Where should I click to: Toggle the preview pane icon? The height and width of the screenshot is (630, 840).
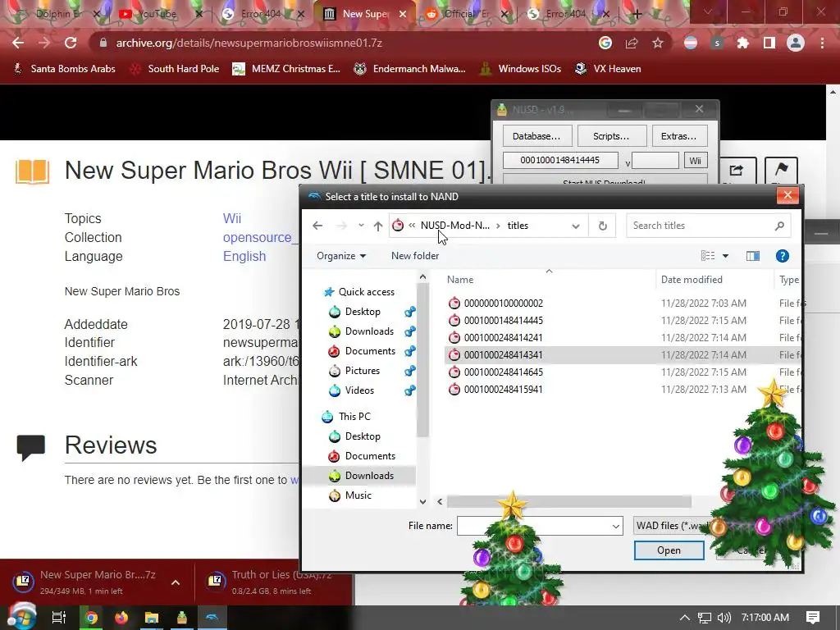pos(753,256)
